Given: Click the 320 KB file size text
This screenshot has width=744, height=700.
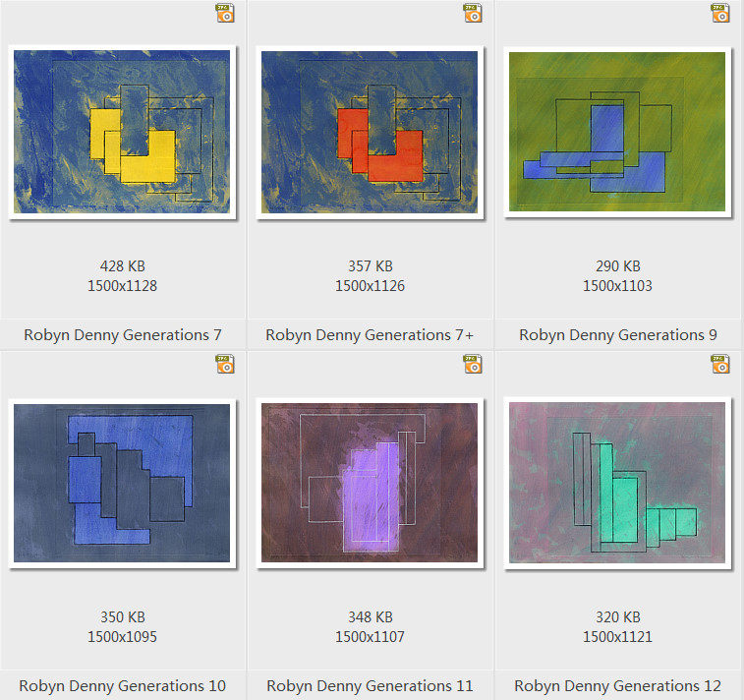Looking at the screenshot, I should [618, 617].
